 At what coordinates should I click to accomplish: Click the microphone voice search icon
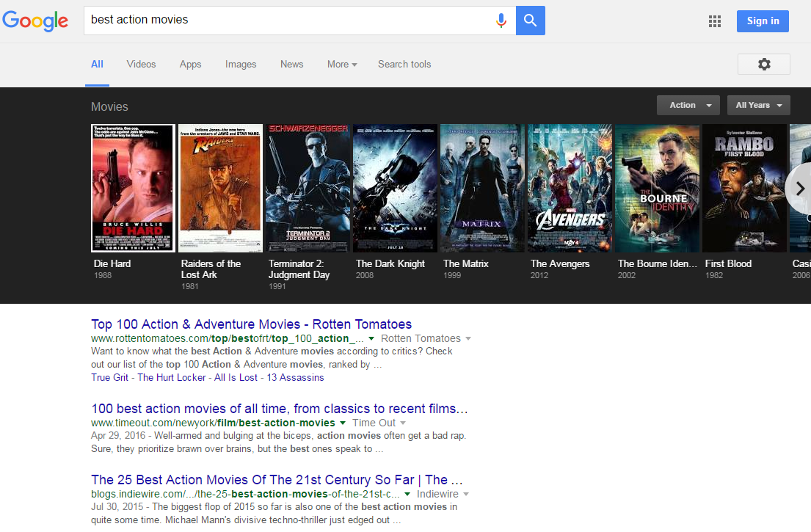[x=501, y=21]
